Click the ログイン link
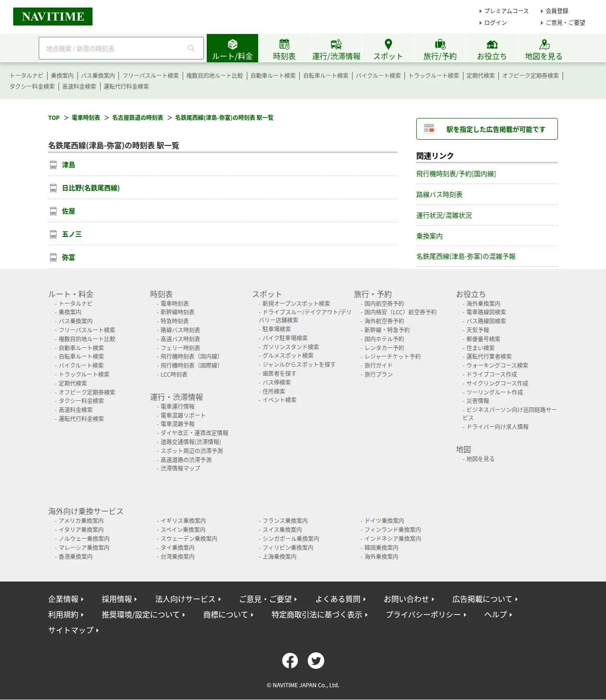The image size is (606, 700). [496, 23]
